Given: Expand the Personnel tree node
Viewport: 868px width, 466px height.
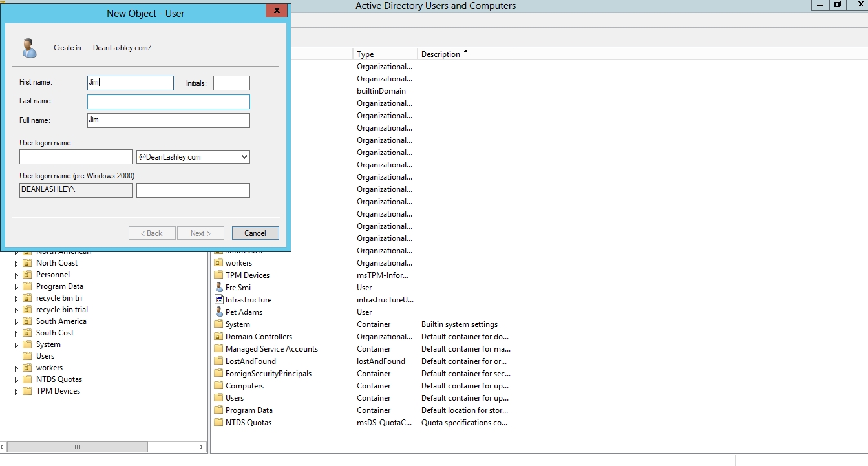Looking at the screenshot, I should 17,275.
